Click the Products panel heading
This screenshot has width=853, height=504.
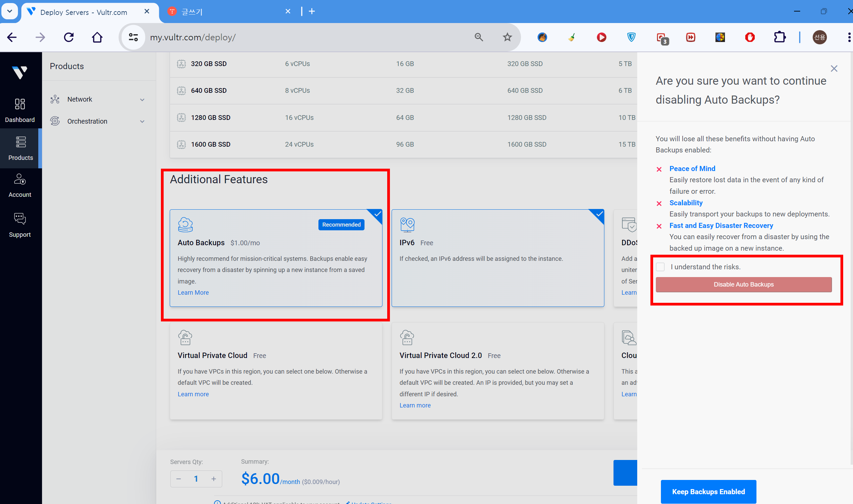coord(67,66)
